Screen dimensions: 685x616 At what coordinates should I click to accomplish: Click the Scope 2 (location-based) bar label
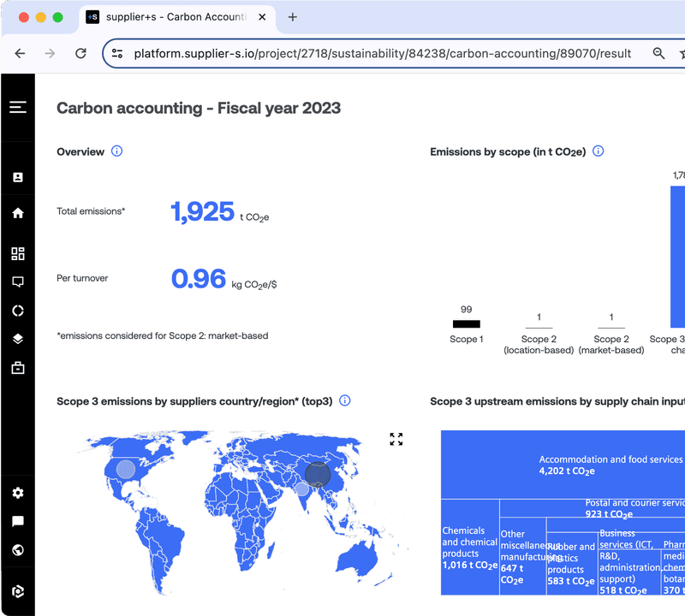[539, 345]
